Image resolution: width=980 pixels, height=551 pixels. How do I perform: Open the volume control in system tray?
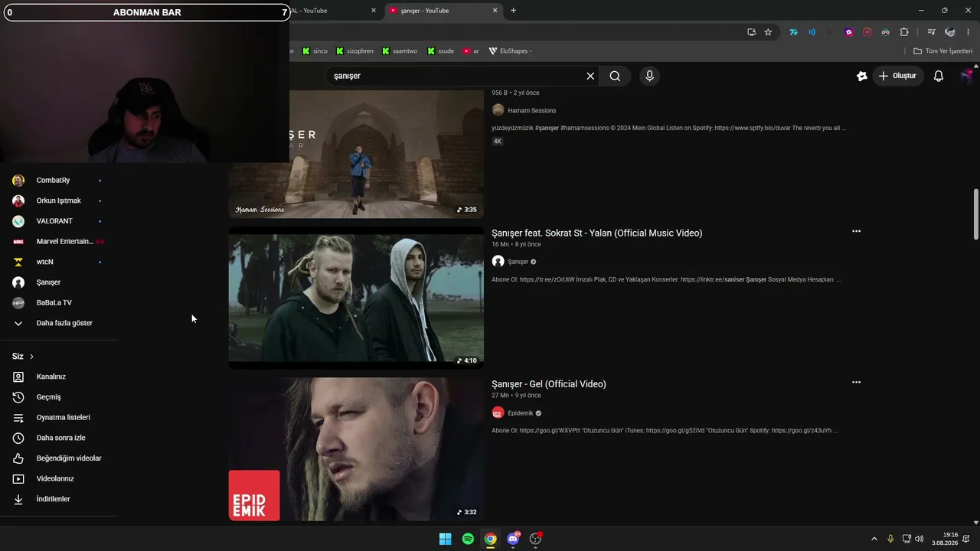919,539
